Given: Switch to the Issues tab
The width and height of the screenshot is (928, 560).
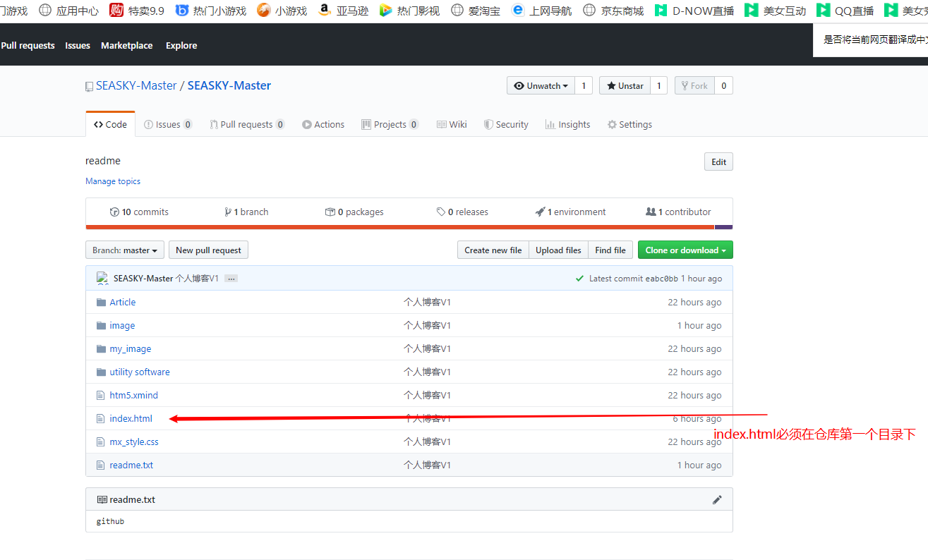Looking at the screenshot, I should pyautogui.click(x=168, y=124).
